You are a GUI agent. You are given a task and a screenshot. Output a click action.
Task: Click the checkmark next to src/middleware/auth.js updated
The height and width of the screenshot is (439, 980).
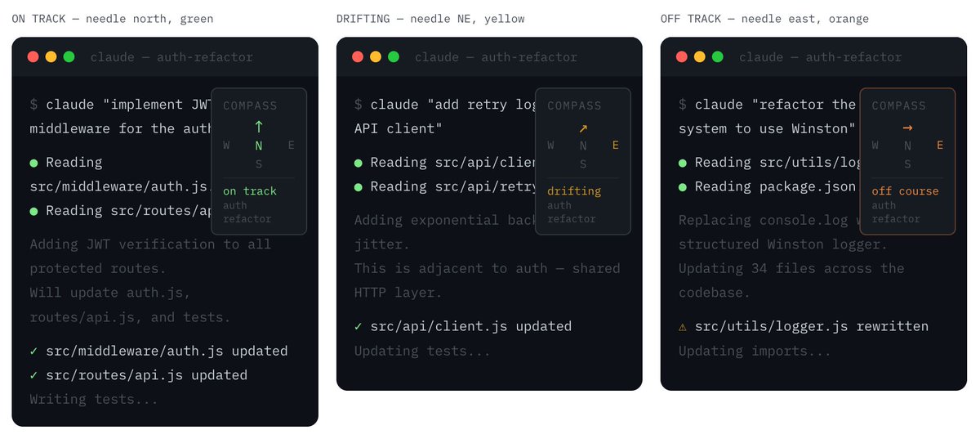click(33, 352)
